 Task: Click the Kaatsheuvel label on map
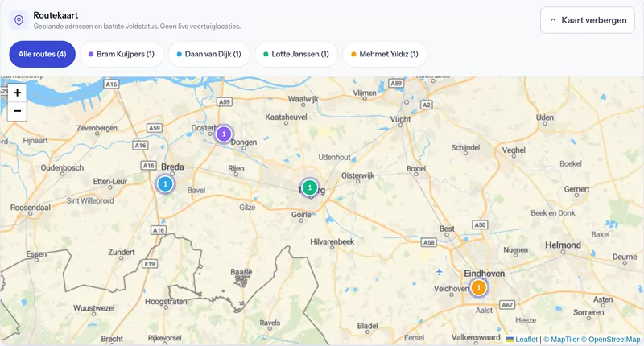286,117
